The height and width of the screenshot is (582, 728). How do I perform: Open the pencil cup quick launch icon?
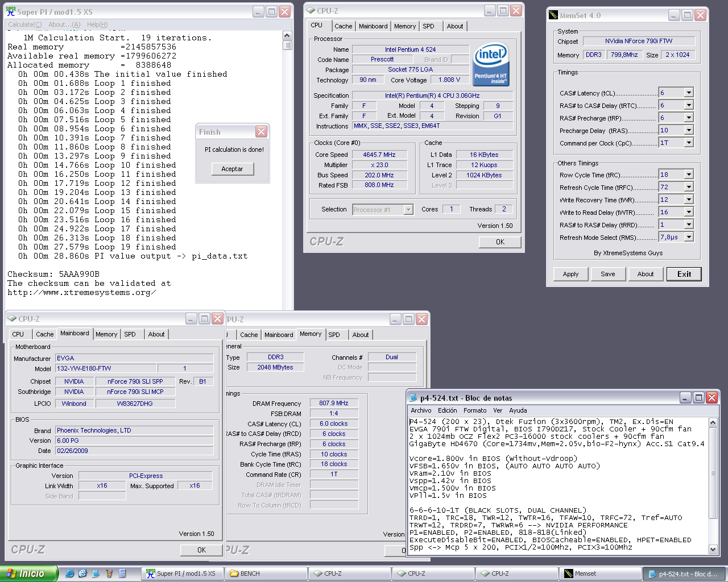point(109,573)
